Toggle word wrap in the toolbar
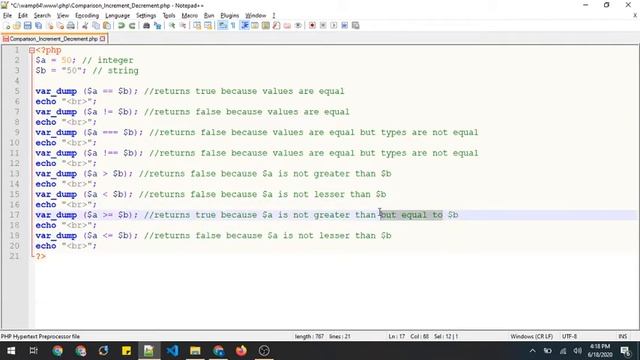640x360 pixels. pos(222,26)
